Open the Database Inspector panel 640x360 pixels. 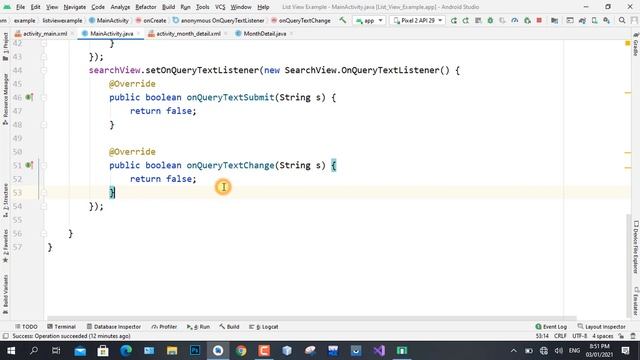[113, 327]
